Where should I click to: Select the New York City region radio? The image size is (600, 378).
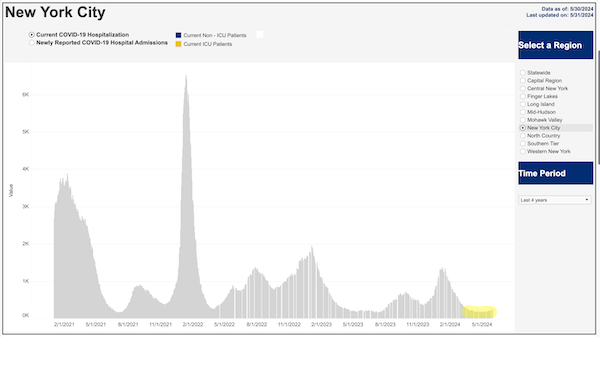[523, 128]
